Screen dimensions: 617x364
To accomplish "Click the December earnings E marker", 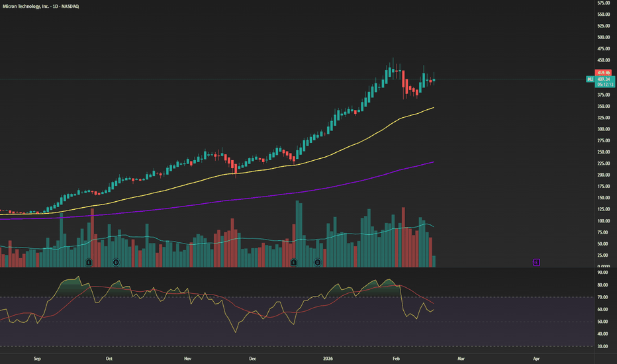I will pyautogui.click(x=294, y=262).
